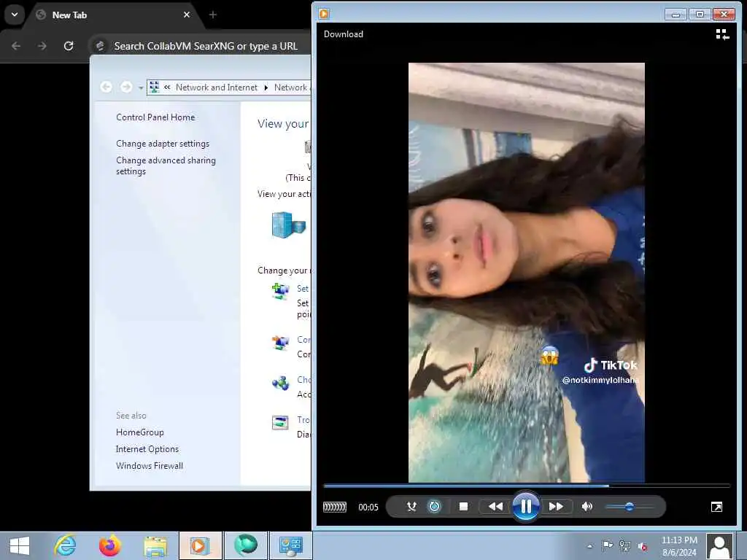Click the Media Player title bar icon
This screenshot has width=747, height=560.
click(324, 14)
